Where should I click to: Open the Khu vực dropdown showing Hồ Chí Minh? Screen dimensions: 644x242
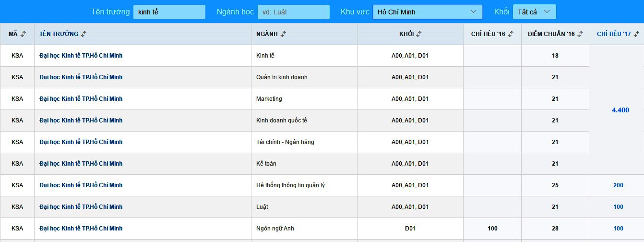click(427, 12)
